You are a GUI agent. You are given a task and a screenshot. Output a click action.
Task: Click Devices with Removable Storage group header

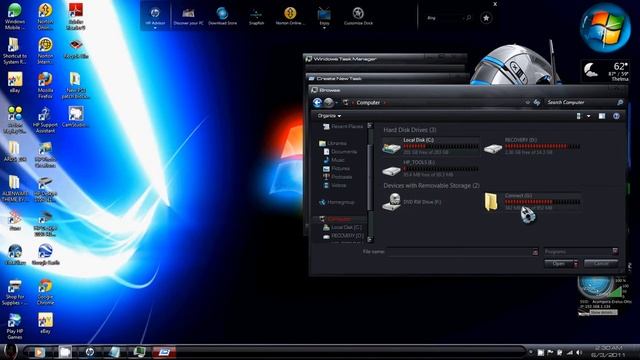[431, 185]
